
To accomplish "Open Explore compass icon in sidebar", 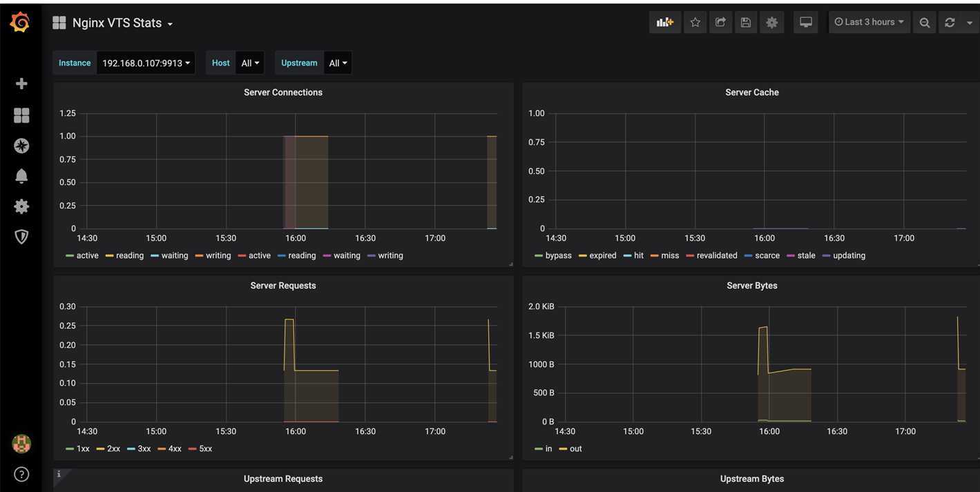I will [21, 146].
